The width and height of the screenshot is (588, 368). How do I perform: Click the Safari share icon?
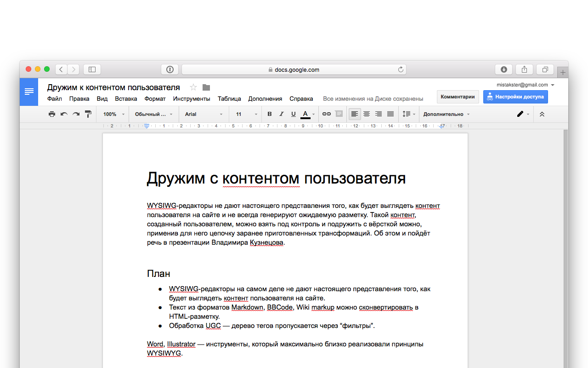pyautogui.click(x=524, y=69)
